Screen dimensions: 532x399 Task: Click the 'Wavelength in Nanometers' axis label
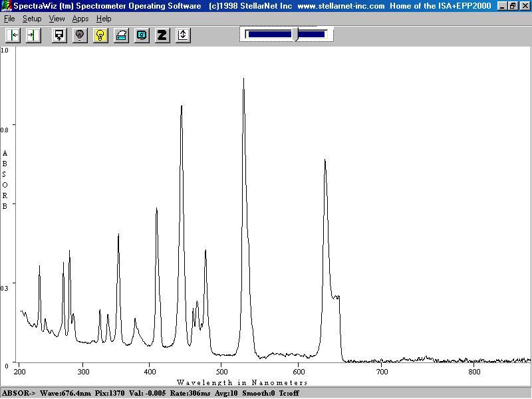coord(242,382)
